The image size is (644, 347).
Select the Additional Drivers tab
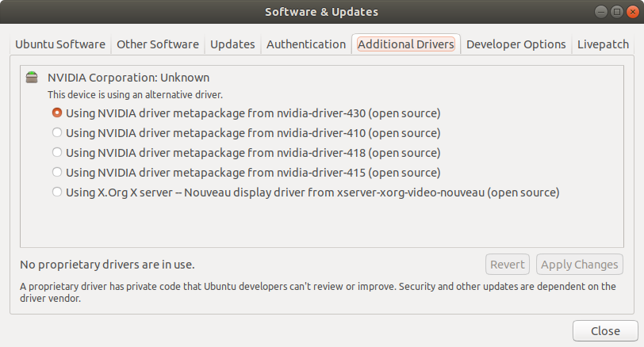[406, 44]
